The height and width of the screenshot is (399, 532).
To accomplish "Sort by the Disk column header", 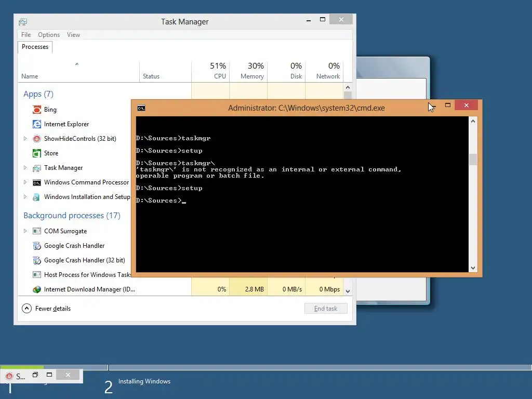I will pos(286,71).
